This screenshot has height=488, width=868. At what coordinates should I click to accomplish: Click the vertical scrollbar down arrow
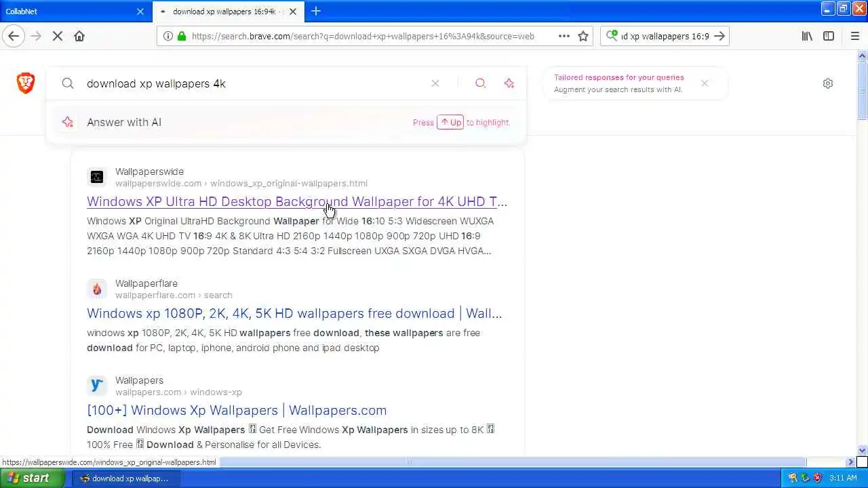click(863, 450)
